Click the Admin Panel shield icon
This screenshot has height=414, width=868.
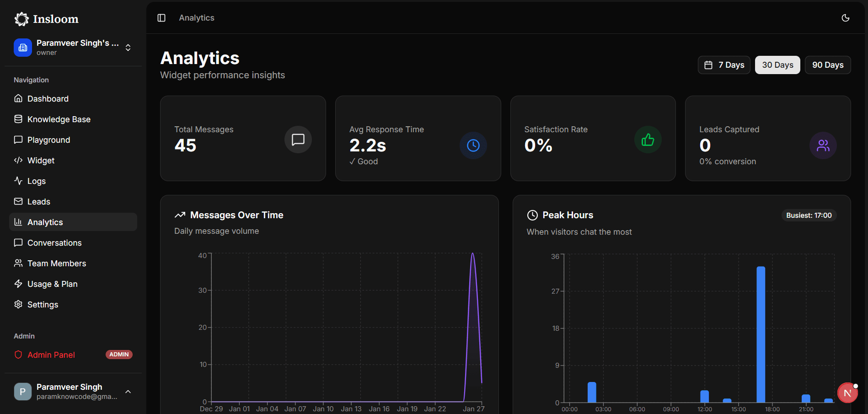tap(18, 355)
